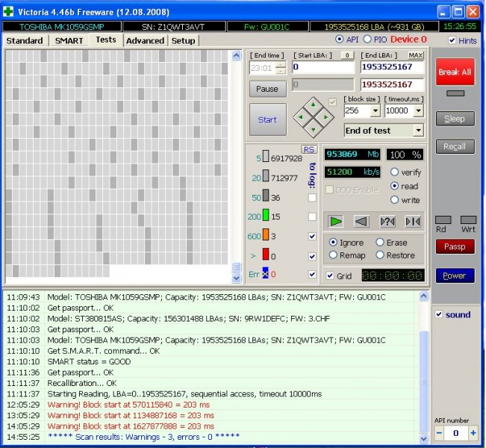Increase the API number with plus button
The image size is (486, 448).
coord(473,433)
